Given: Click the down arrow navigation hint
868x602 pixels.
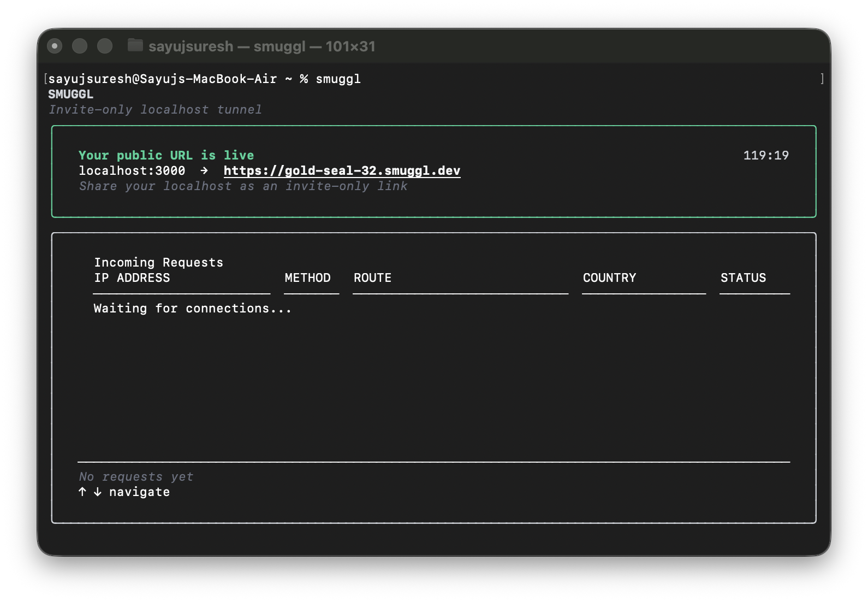Looking at the screenshot, I should tap(98, 492).
